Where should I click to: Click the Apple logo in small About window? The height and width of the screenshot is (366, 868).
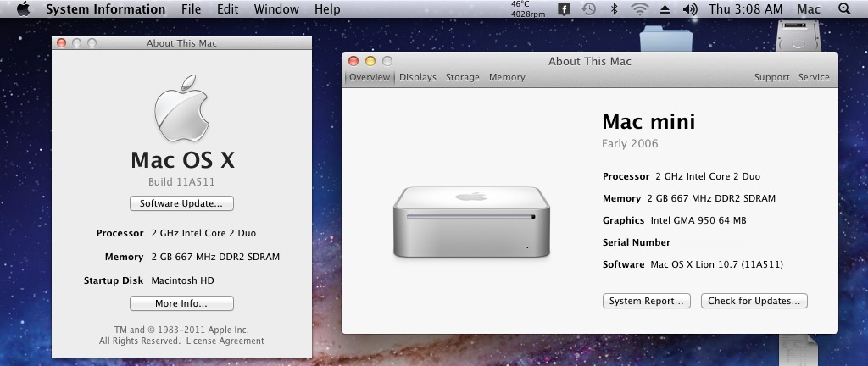click(181, 108)
